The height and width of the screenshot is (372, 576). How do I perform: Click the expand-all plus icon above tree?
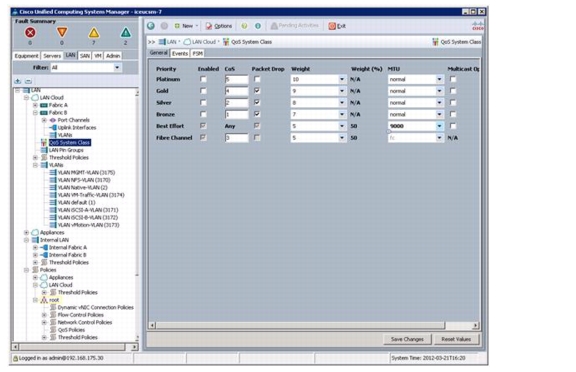[18, 81]
